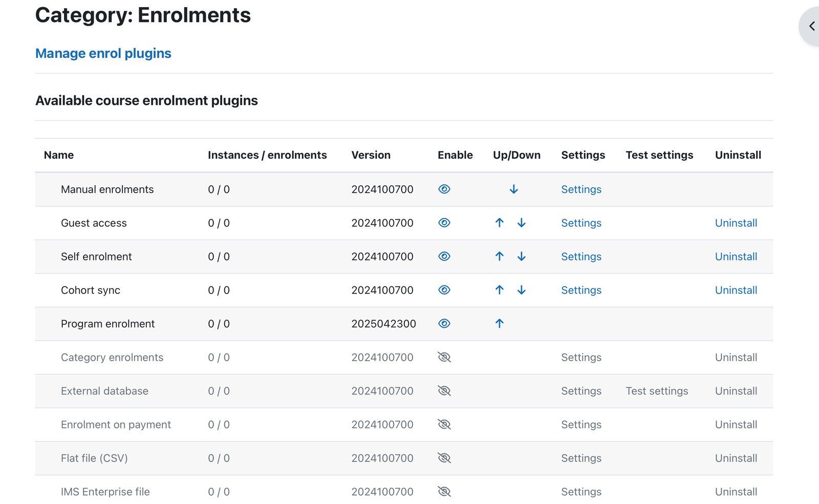Select the Guest access name cell
The width and height of the screenshot is (819, 504).
click(94, 223)
